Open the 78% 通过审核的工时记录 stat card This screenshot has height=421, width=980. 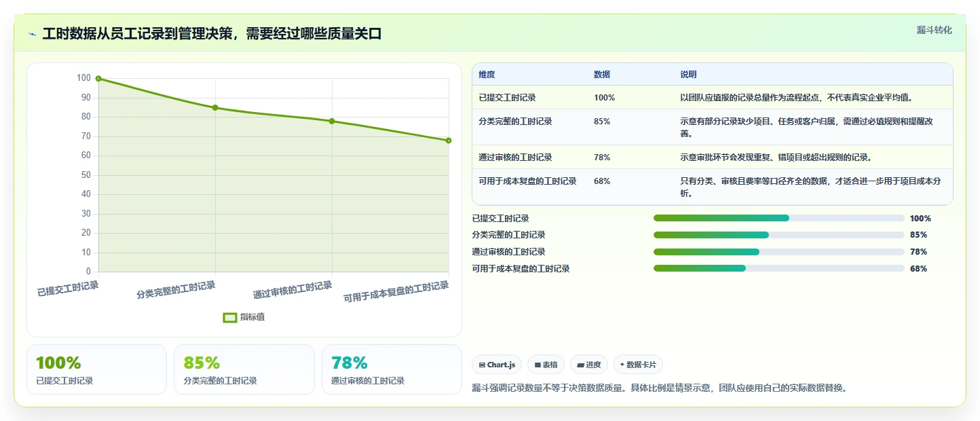coord(392,369)
